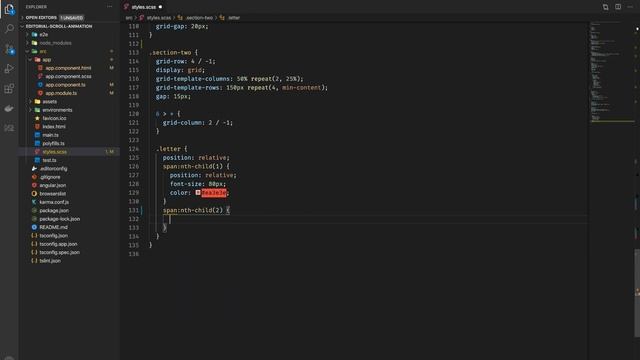Open Explorer panel more actions ellipsis

(109, 7)
